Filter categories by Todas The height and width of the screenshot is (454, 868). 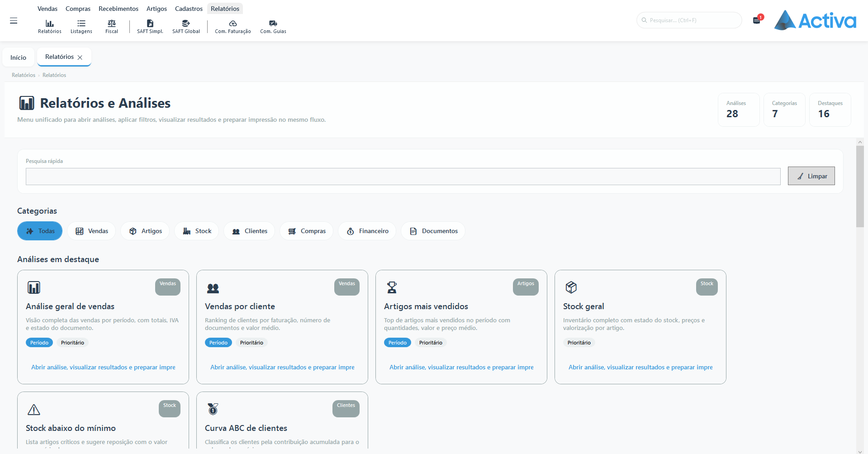point(40,231)
